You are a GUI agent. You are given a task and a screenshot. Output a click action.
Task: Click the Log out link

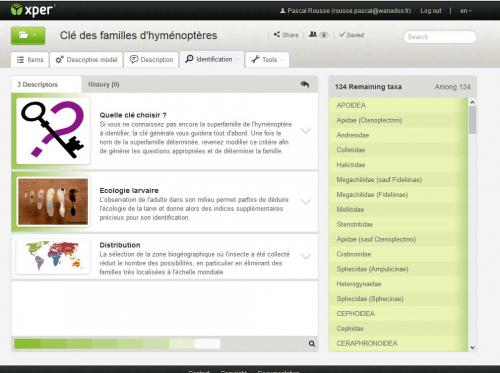tap(431, 11)
